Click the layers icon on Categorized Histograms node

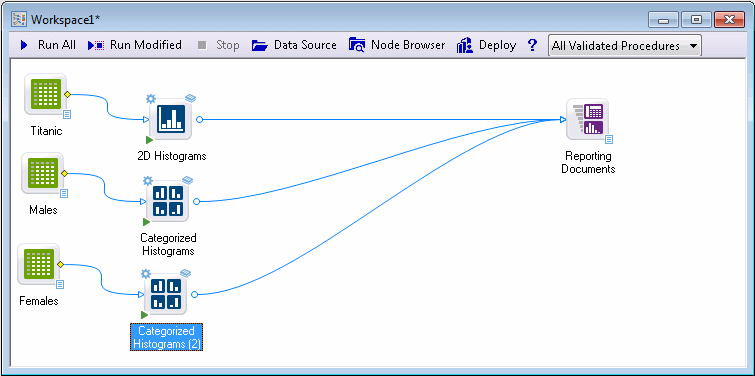[187, 180]
